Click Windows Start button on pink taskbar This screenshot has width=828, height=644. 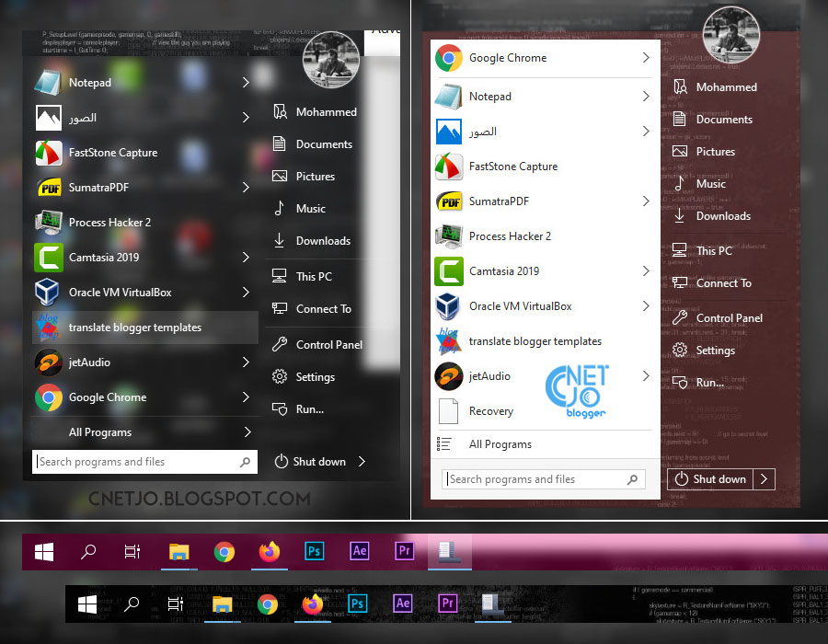pyautogui.click(x=44, y=552)
